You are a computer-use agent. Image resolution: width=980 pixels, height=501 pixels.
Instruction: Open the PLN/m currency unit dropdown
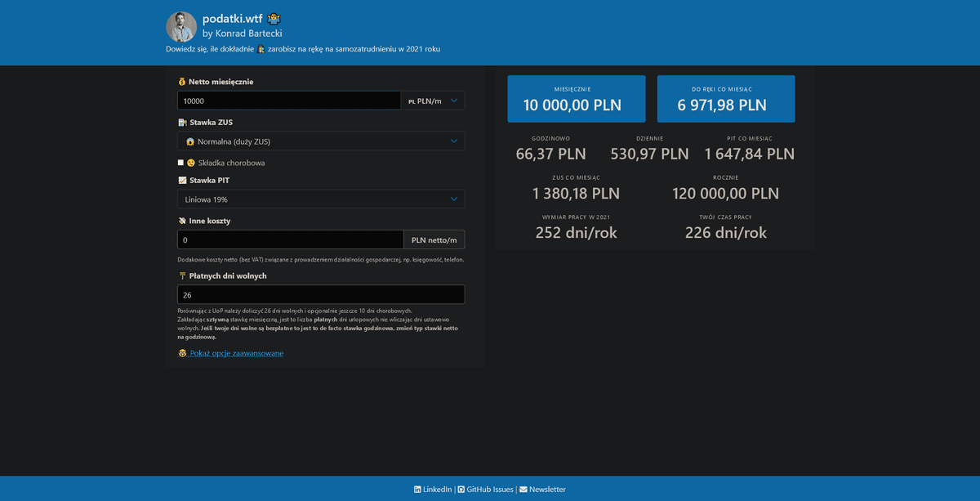434,101
